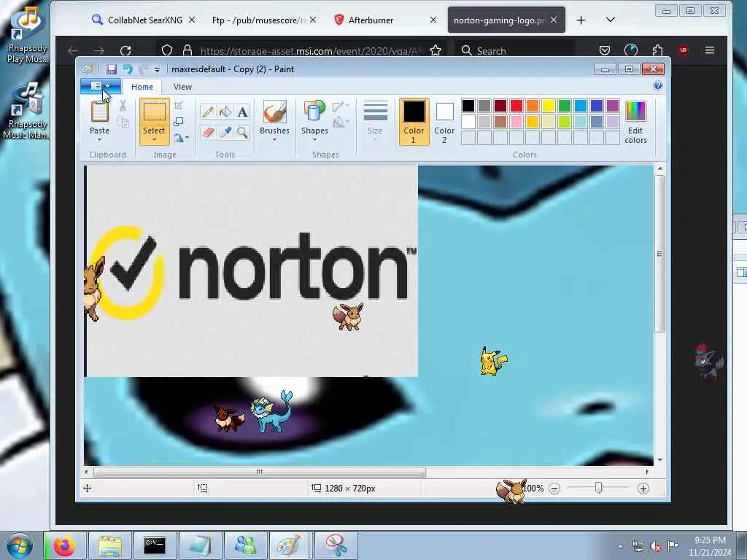Open Firefox list all tabs chevron
Screen dimensions: 747x560
click(x=611, y=20)
